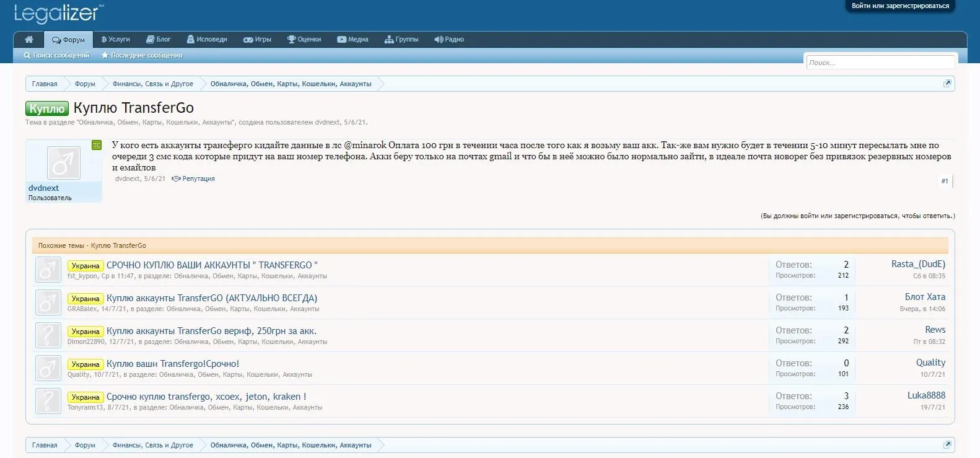Click Войти или зарегистрироваться button
This screenshot has height=458, width=980.
tap(900, 6)
